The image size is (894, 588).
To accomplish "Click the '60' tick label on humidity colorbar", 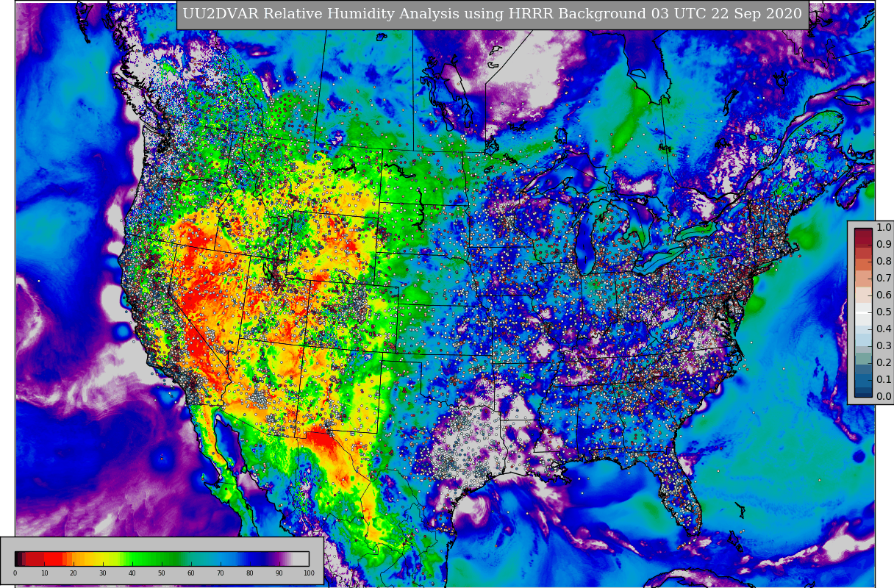I will (x=191, y=573).
